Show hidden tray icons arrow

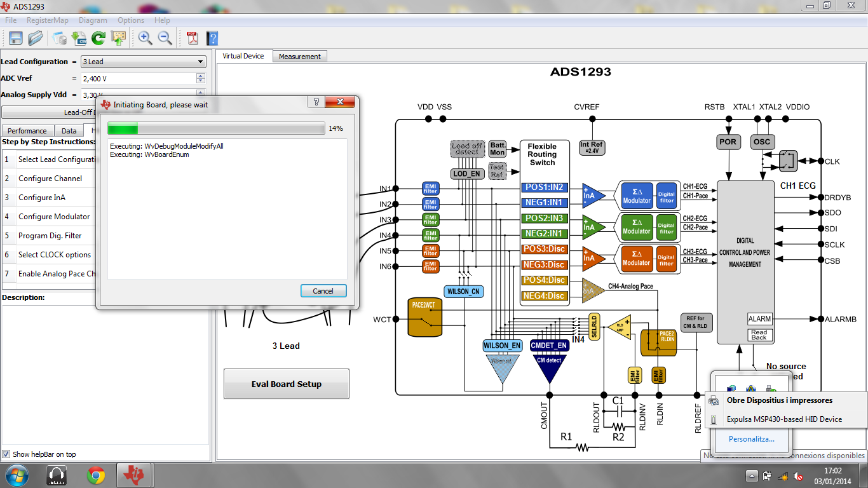(x=752, y=476)
